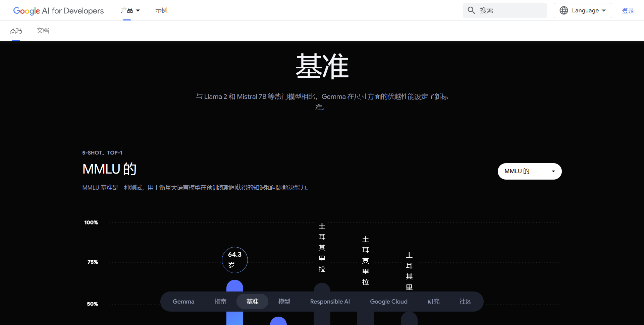Click the MMLU 基准 description sentence
This screenshot has height=325, width=644.
pos(197,188)
